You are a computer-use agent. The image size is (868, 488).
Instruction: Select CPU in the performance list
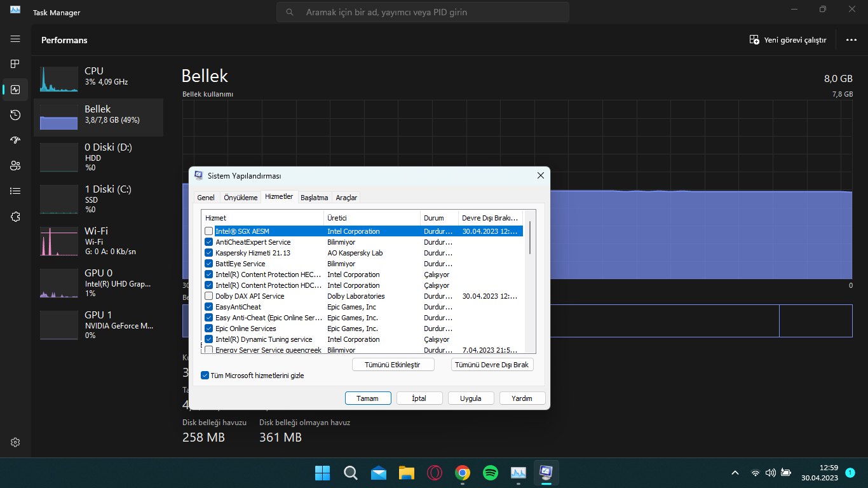point(98,79)
